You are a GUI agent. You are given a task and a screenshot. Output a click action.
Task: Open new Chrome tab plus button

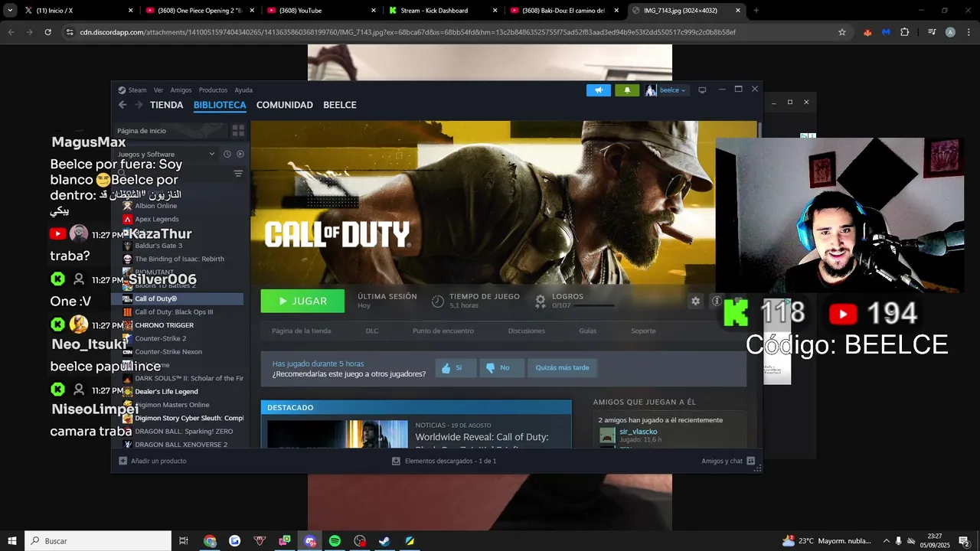coord(756,11)
